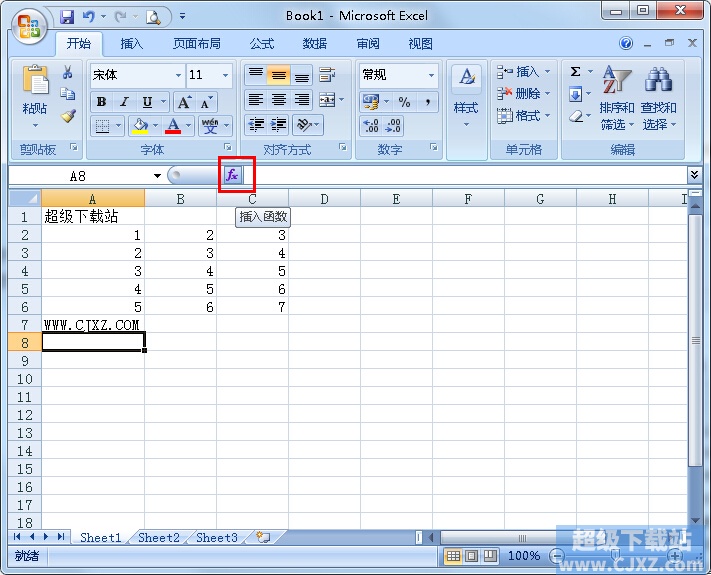Toggle Bold formatting
This screenshot has height=575, width=711.
click(x=102, y=102)
